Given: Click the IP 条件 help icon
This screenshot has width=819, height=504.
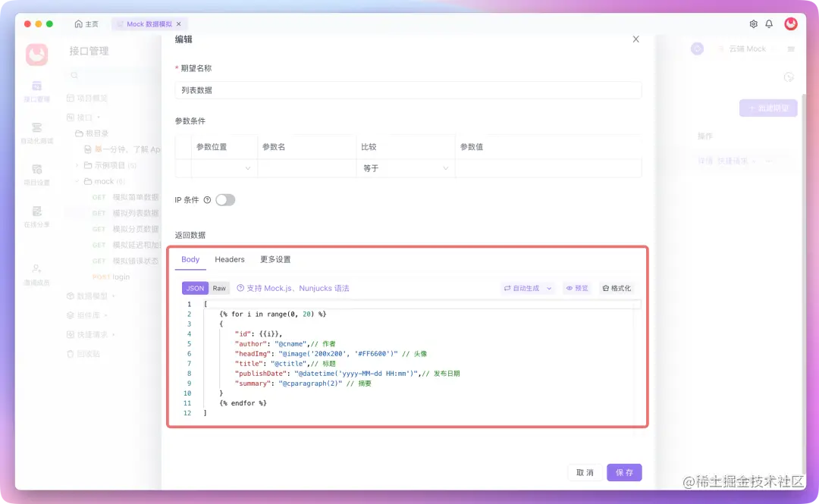Looking at the screenshot, I should pos(207,200).
